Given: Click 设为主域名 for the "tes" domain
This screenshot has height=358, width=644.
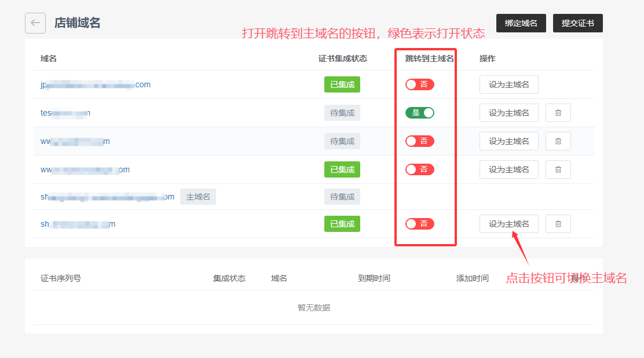Looking at the screenshot, I should (508, 113).
